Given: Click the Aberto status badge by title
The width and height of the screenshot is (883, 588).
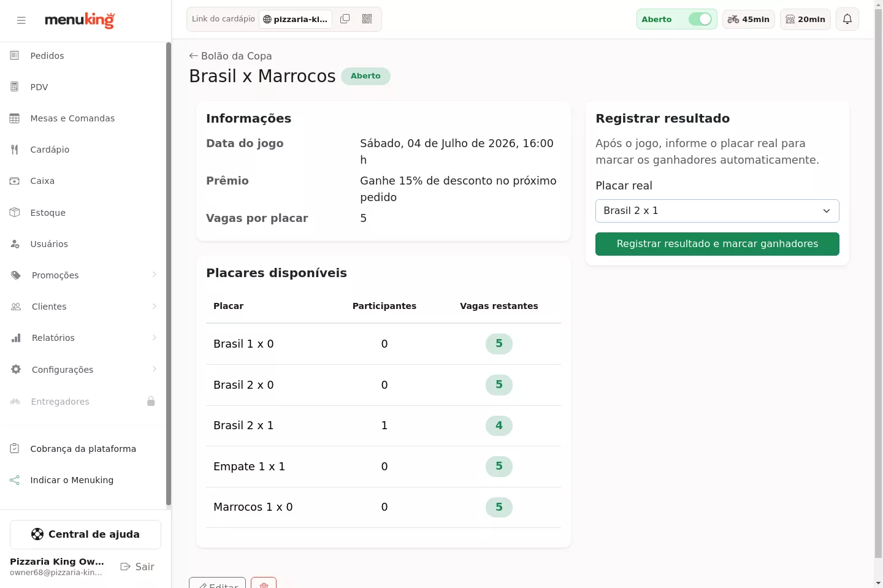Looking at the screenshot, I should click(x=365, y=76).
